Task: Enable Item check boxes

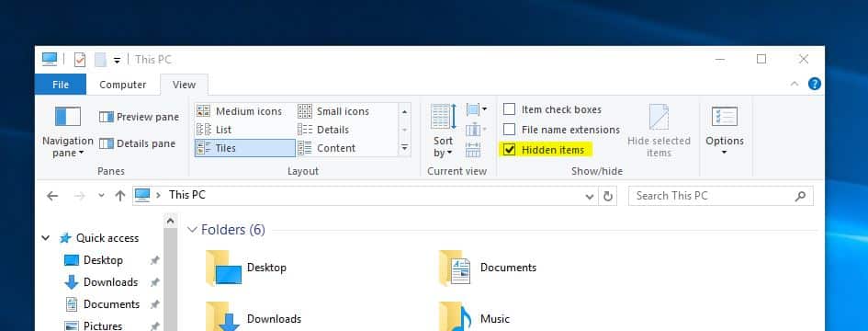Action: [x=509, y=109]
